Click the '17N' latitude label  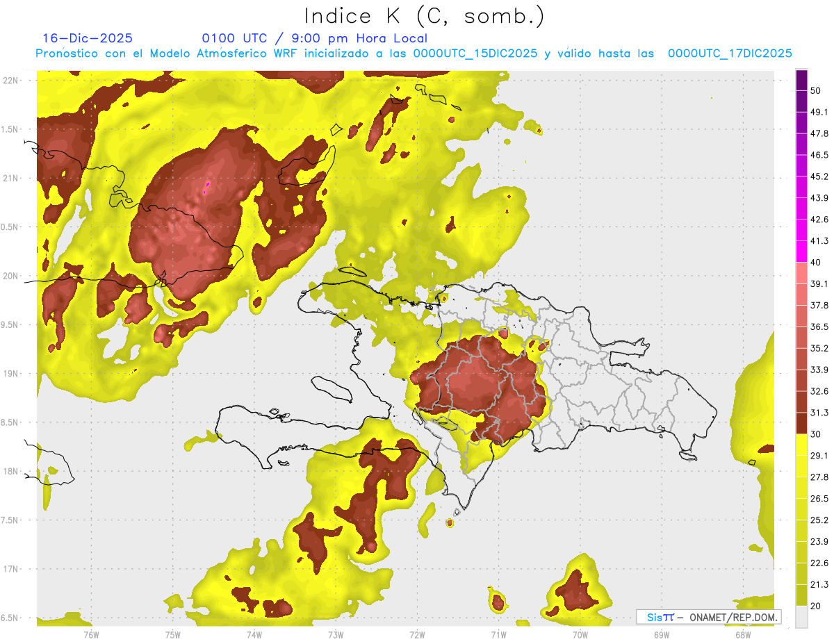[x=11, y=569]
